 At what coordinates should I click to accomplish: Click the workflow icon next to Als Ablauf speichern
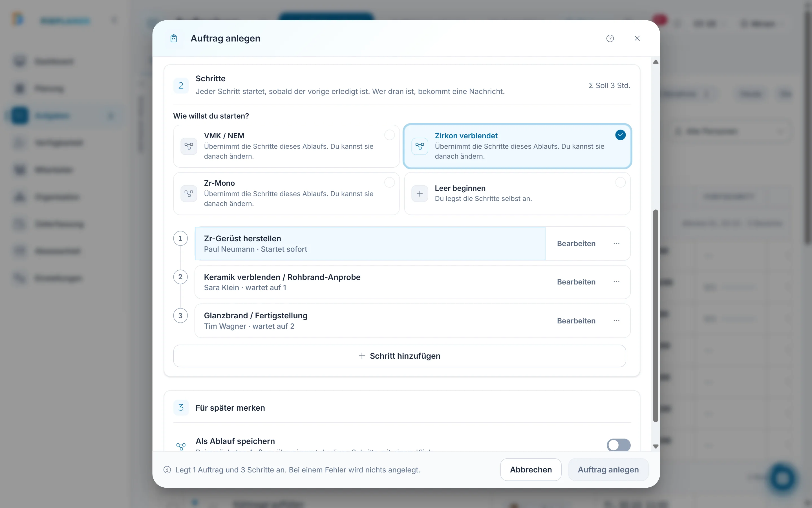(x=181, y=446)
